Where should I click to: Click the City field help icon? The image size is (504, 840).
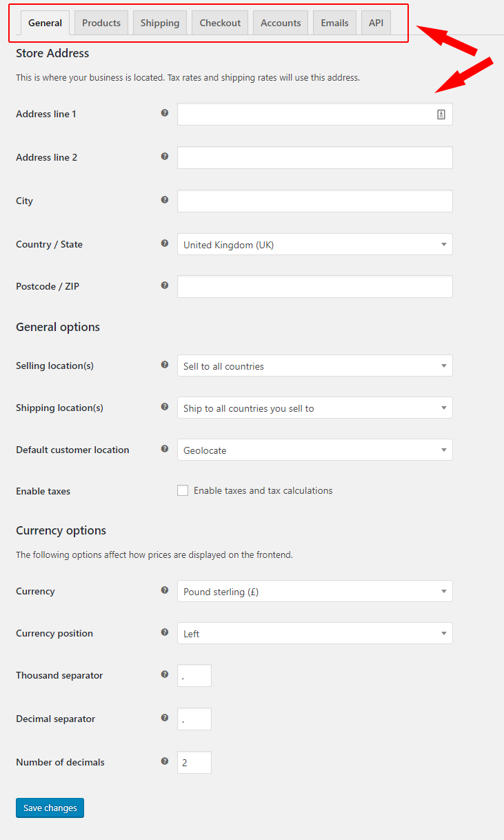[x=165, y=200]
